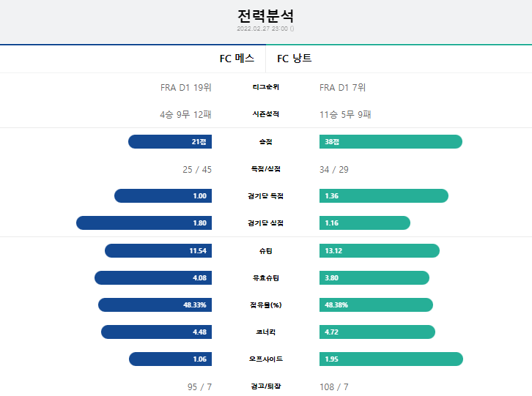Click the 경고/퇴장 cards label
Image resolution: width=532 pixels, height=396 pixels.
pos(266,386)
